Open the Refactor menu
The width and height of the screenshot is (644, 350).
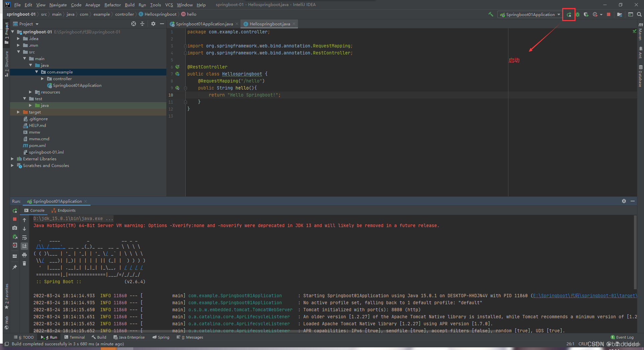coord(113,5)
